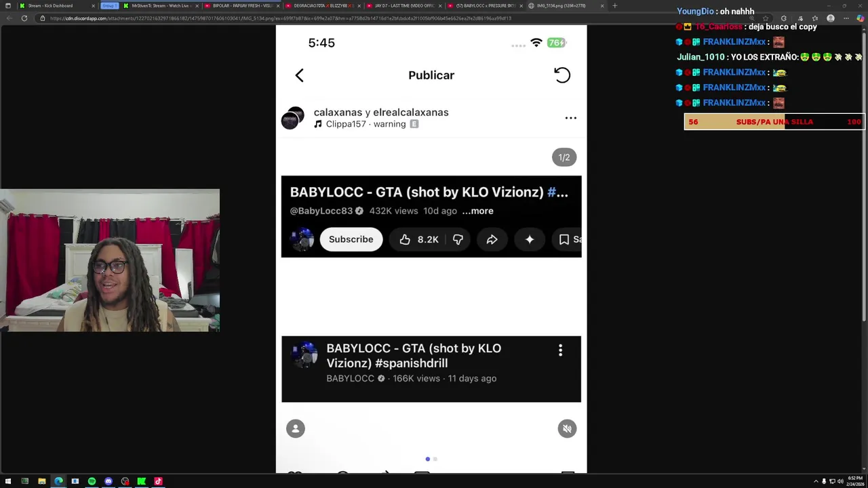Tap the avatar on the second BABYLOCC card
The image size is (868, 488).
(304, 354)
